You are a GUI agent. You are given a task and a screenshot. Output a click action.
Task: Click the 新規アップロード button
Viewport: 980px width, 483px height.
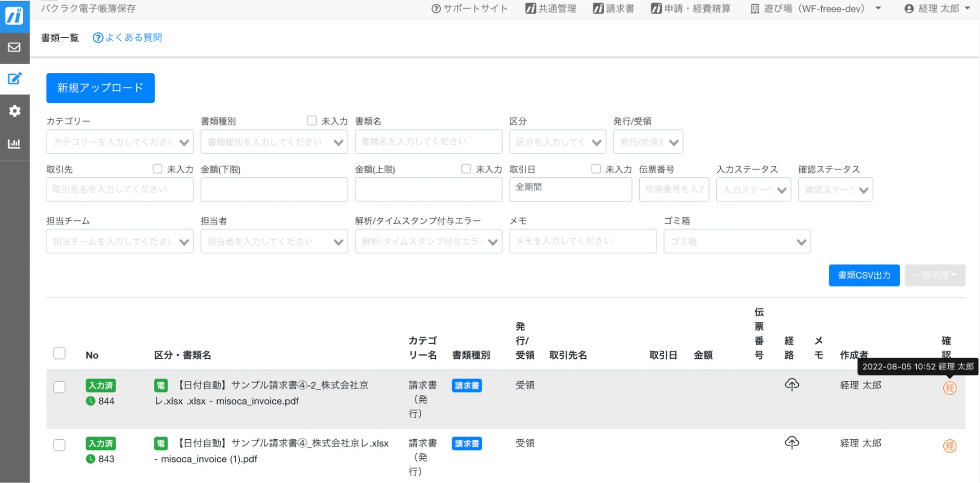click(x=101, y=88)
